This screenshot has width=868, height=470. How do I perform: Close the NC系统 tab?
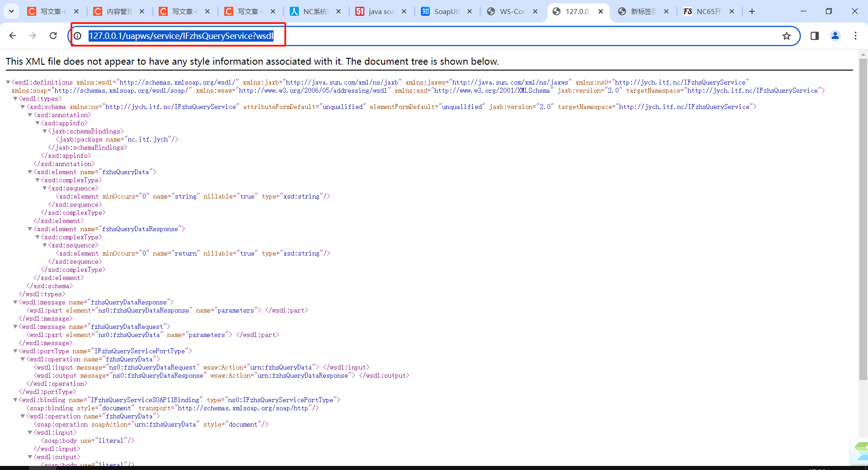point(339,11)
